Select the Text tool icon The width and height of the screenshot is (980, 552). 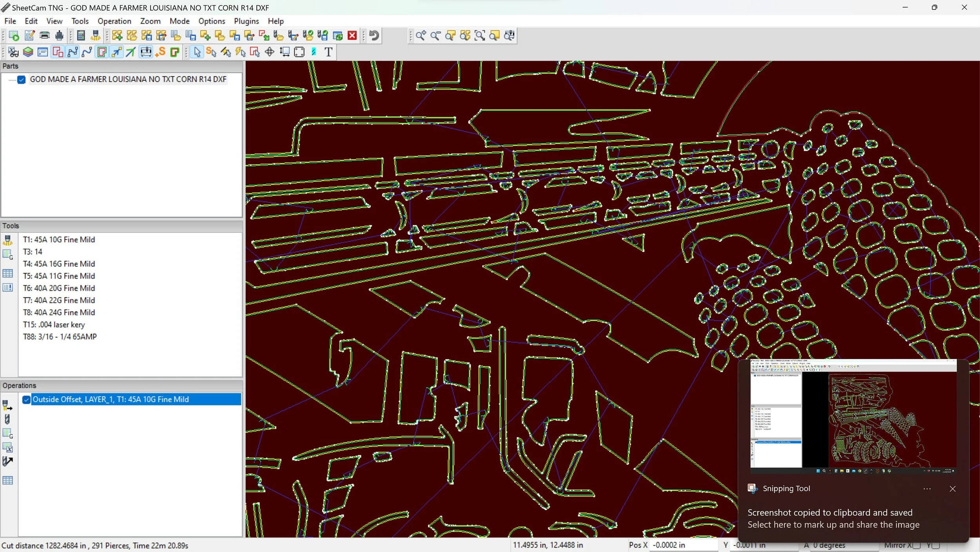click(328, 52)
